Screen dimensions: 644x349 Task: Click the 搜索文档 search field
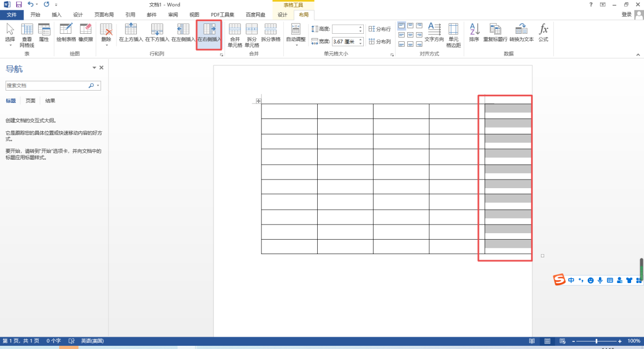pos(47,85)
